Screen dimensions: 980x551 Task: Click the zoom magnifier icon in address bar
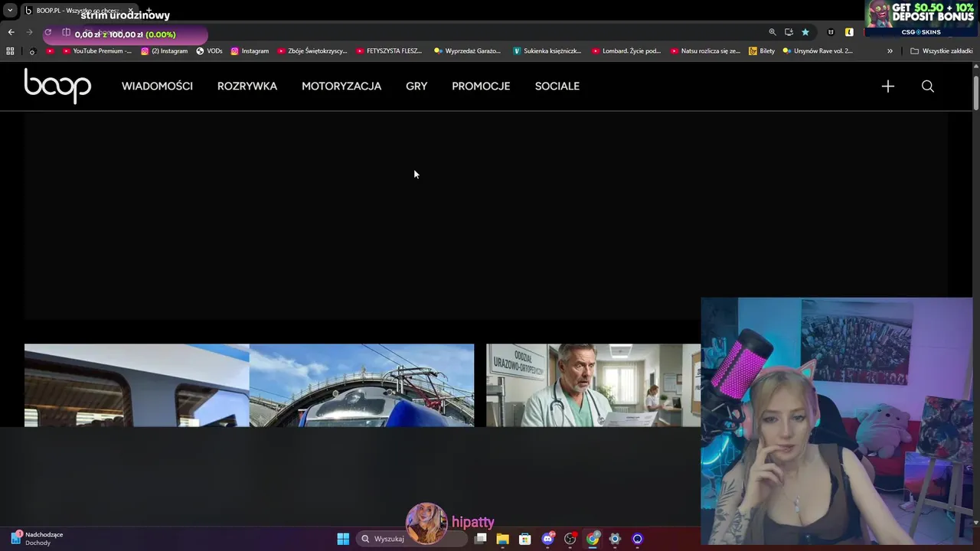(773, 32)
